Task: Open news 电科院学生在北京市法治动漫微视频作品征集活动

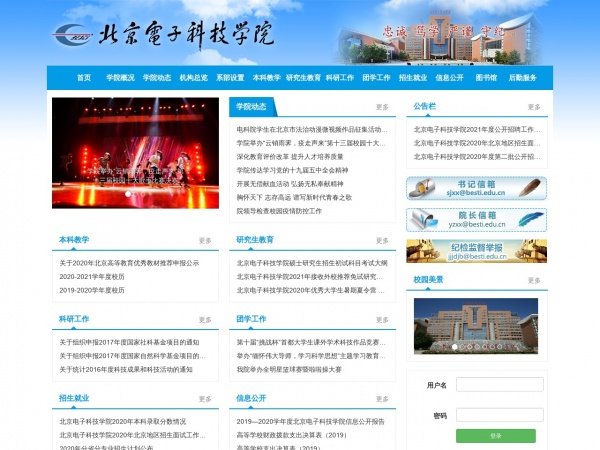Action: pos(312,129)
